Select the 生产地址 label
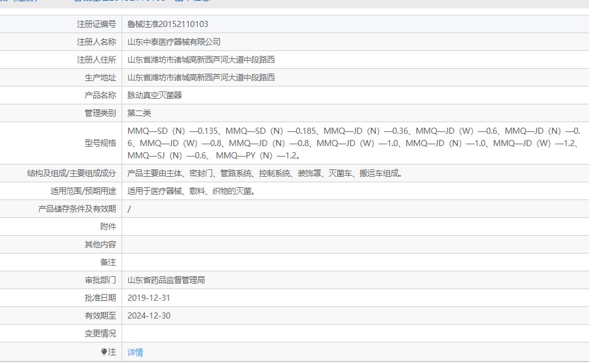 tap(100, 77)
